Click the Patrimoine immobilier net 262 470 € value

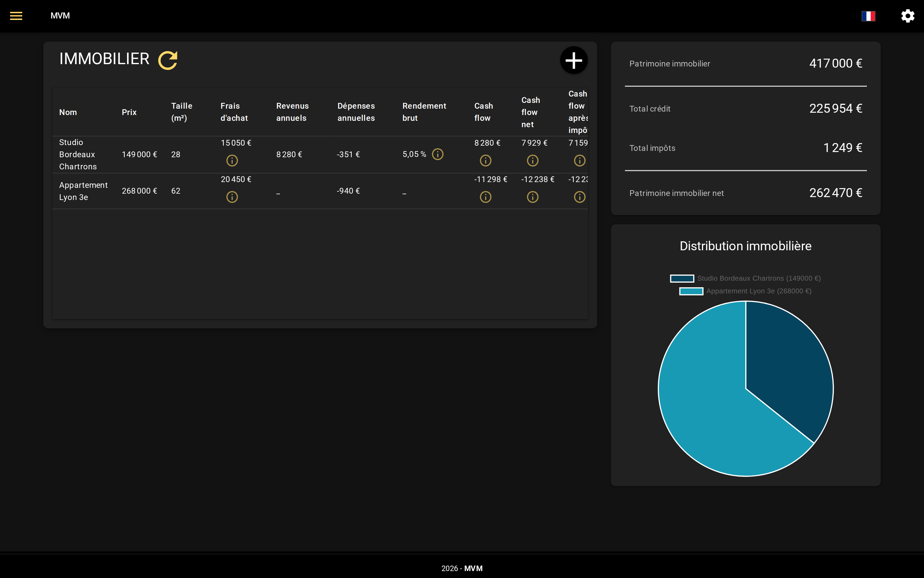pyautogui.click(x=835, y=193)
